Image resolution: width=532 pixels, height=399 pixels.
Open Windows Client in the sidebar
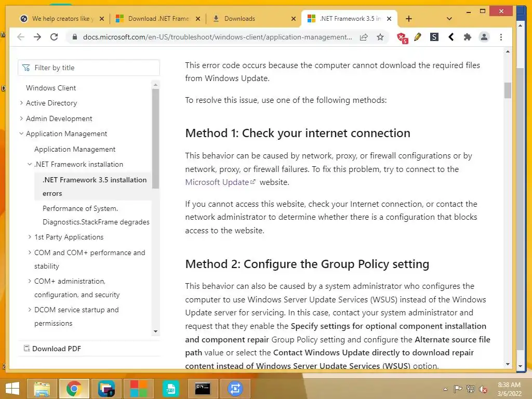point(51,88)
